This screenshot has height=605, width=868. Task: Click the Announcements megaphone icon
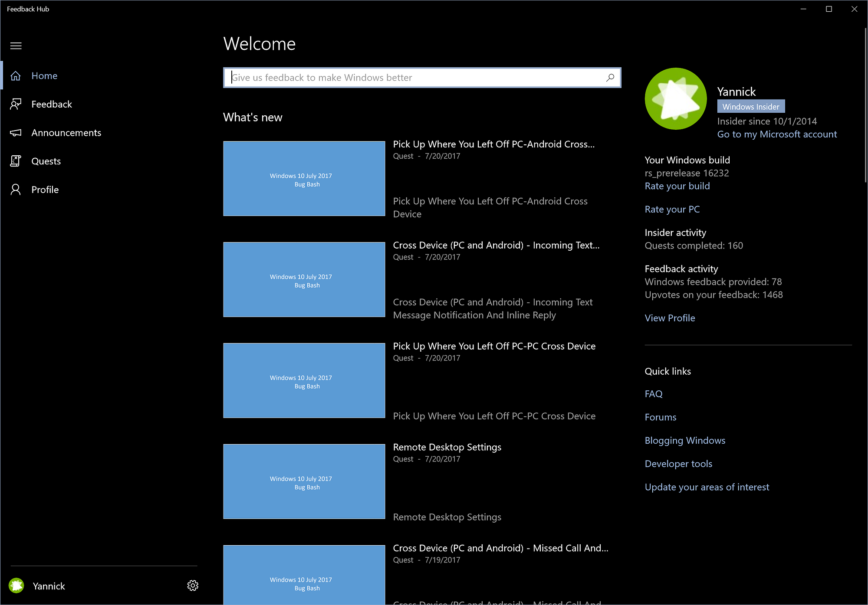(16, 133)
